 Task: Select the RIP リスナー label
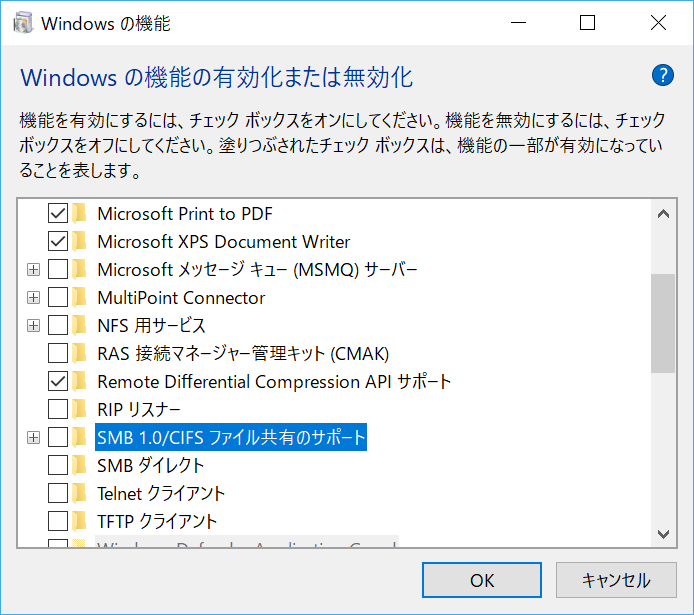point(139,410)
